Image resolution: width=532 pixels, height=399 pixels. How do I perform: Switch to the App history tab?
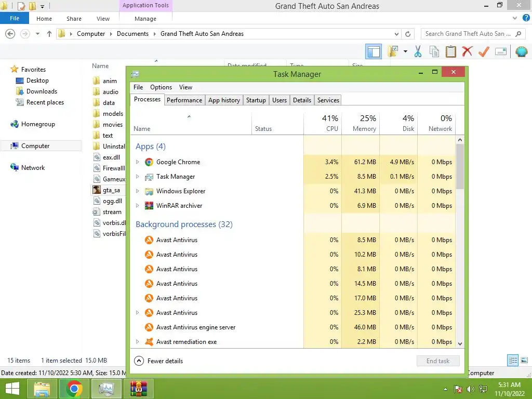pyautogui.click(x=224, y=100)
